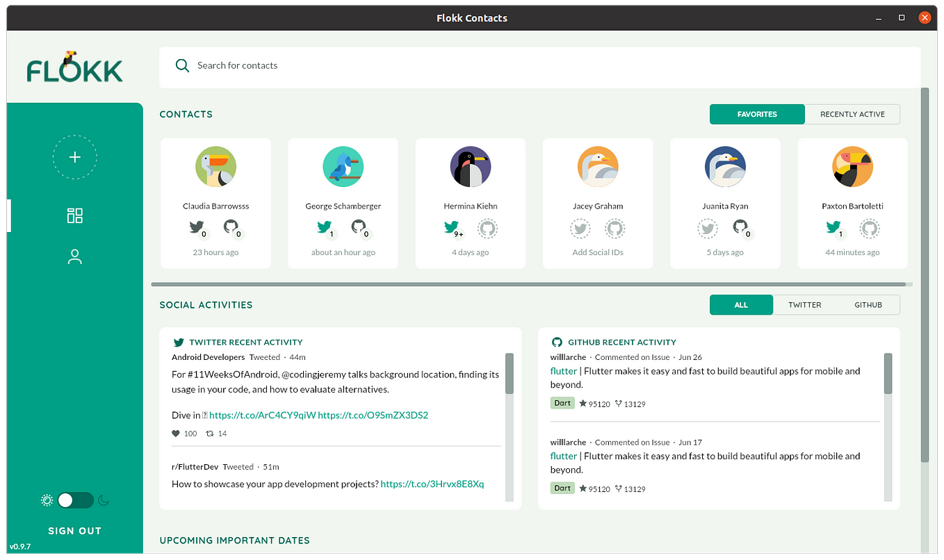Click Add Social IDs under Jacey Graham
Image resolution: width=944 pixels, height=560 pixels.
[598, 253]
